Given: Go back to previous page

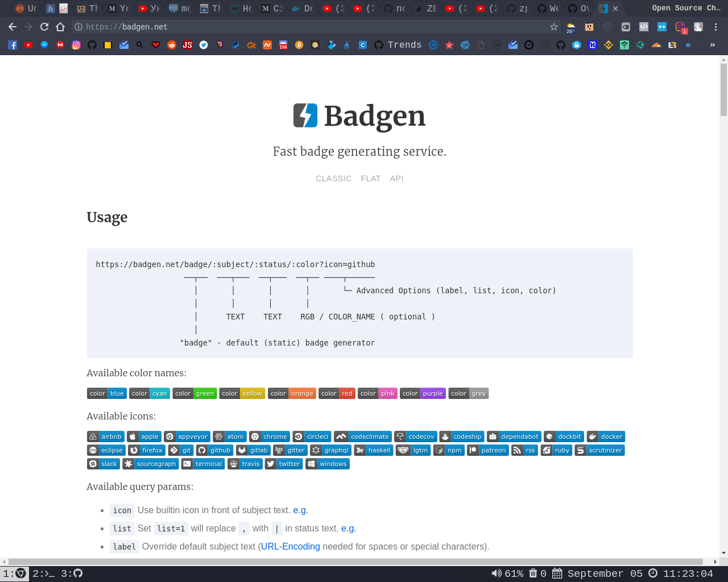Looking at the screenshot, I should pos(13,27).
